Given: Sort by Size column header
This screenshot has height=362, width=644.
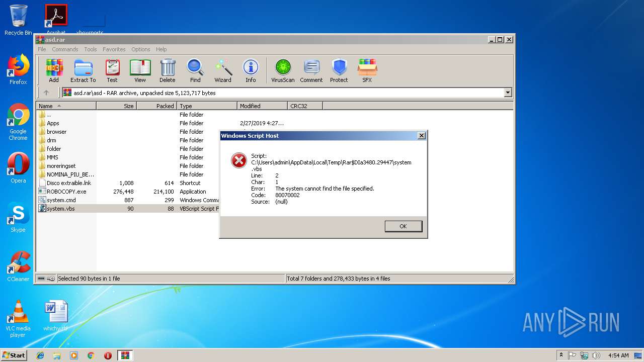Looking at the screenshot, I should (116, 106).
